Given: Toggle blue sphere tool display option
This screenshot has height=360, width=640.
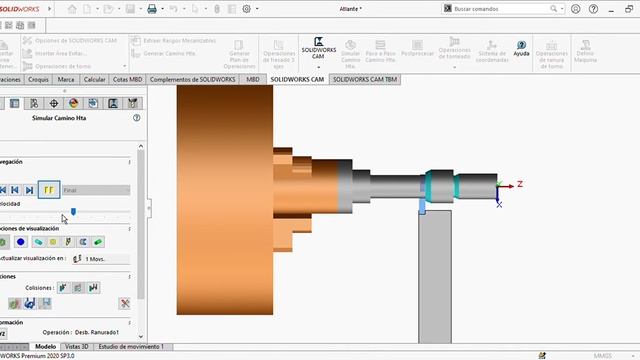Looking at the screenshot, I should (20, 242).
